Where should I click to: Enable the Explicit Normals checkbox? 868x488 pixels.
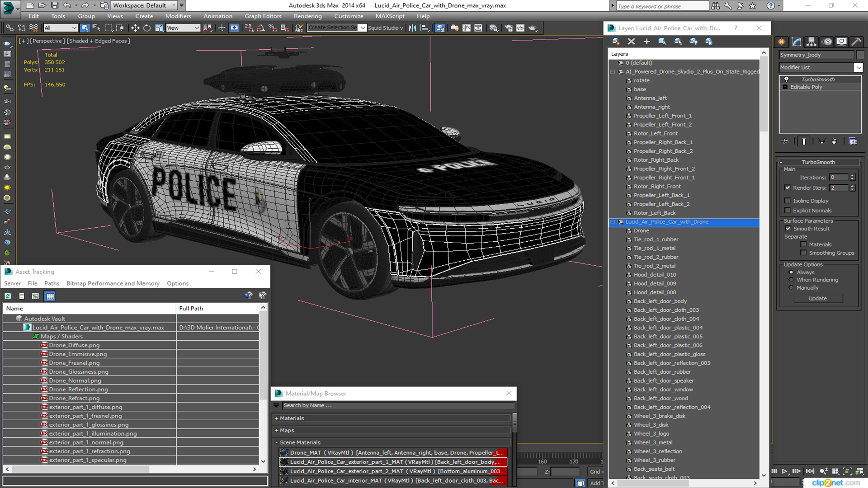[x=788, y=211]
